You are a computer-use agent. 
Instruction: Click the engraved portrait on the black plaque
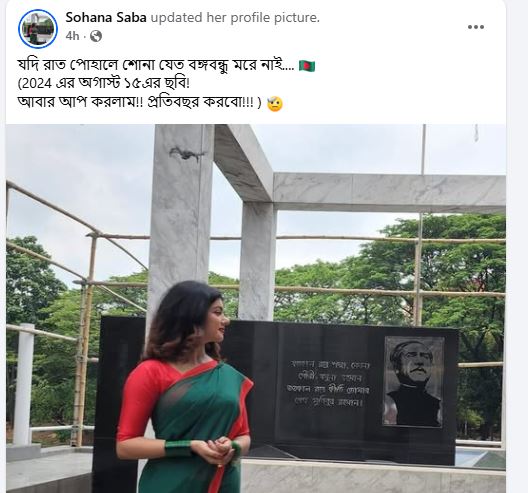[x=414, y=381]
